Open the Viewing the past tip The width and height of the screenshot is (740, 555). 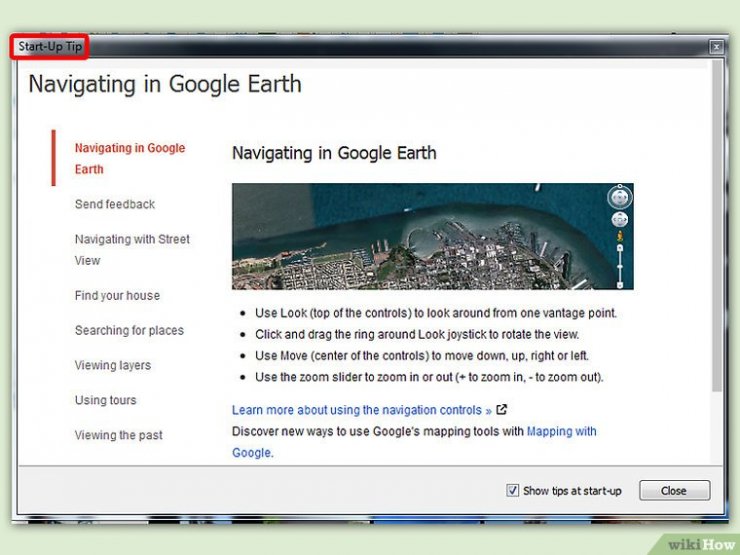click(118, 435)
